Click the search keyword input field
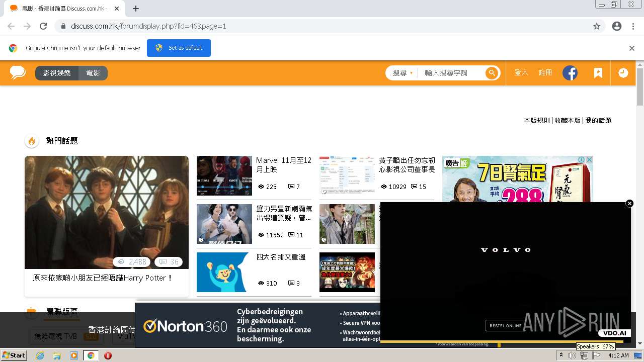This screenshot has height=362, width=644. [450, 73]
